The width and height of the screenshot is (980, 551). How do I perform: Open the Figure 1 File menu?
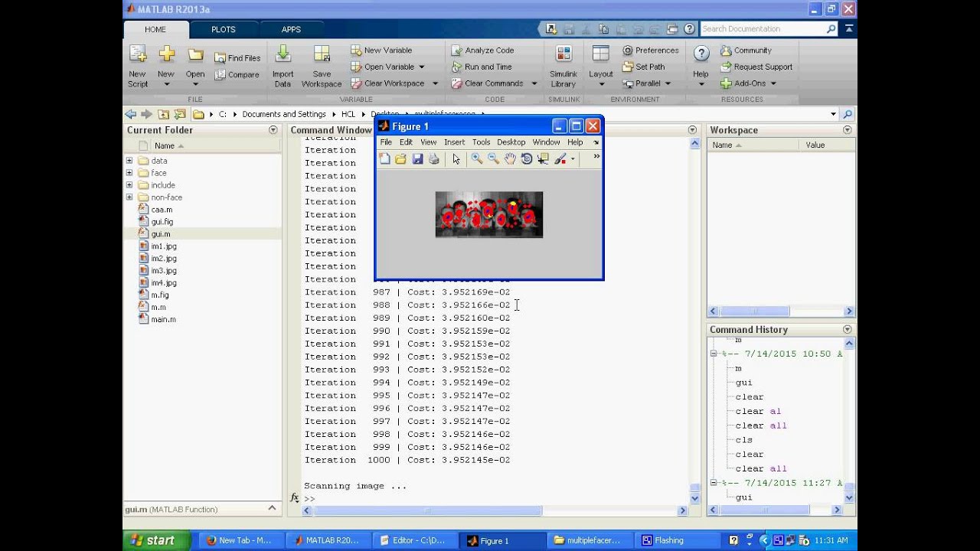pos(386,142)
